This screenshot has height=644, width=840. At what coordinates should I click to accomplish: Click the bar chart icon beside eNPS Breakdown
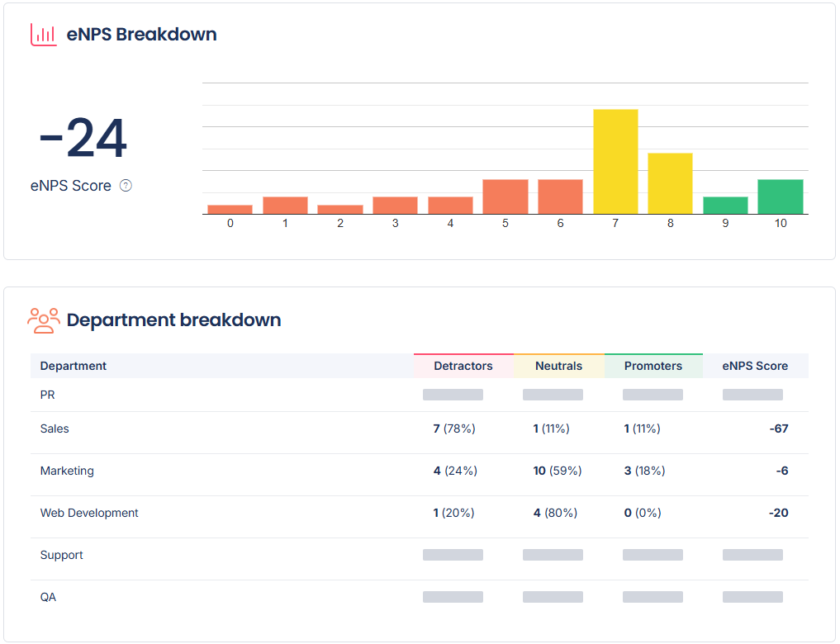click(x=44, y=34)
